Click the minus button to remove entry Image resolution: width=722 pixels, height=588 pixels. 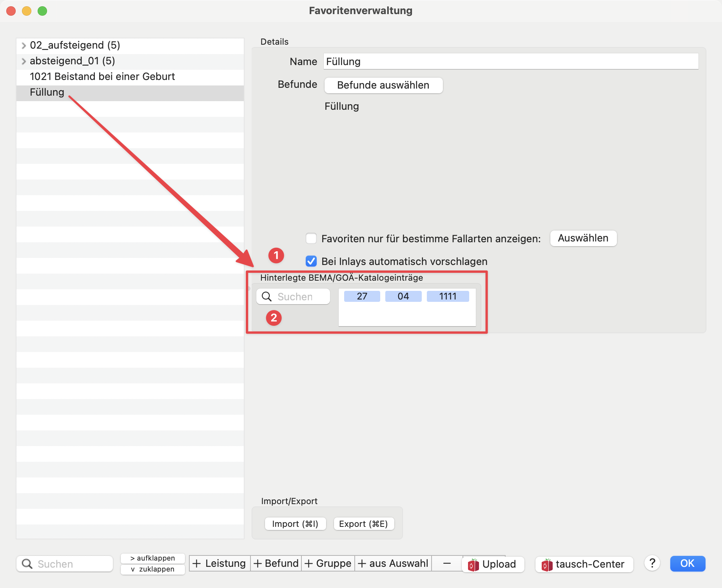point(447,563)
